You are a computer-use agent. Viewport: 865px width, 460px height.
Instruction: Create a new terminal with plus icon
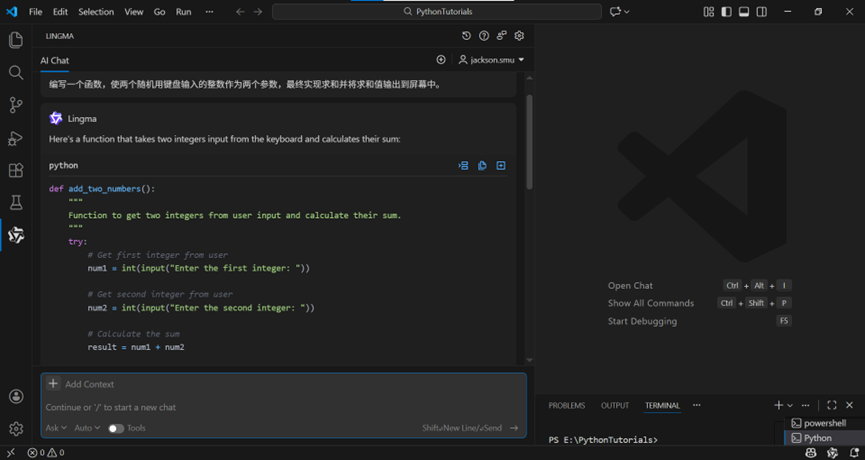[778, 405]
